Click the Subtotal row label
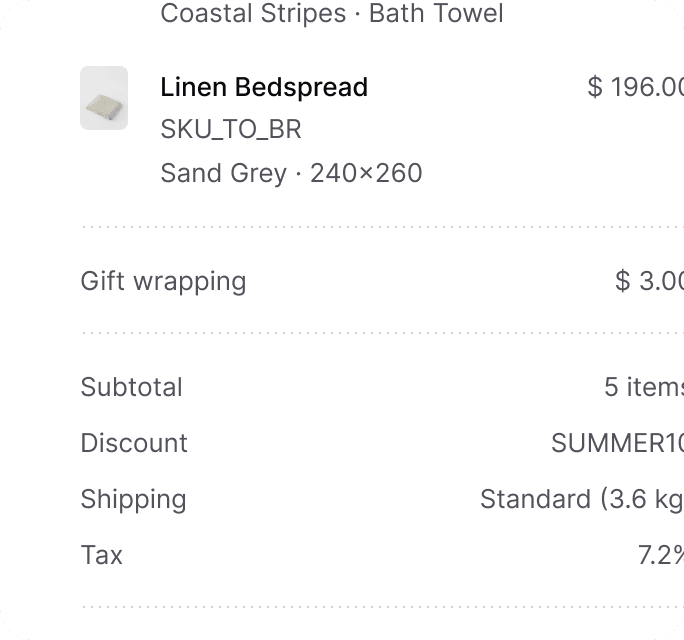The height and width of the screenshot is (640, 684). [x=132, y=387]
